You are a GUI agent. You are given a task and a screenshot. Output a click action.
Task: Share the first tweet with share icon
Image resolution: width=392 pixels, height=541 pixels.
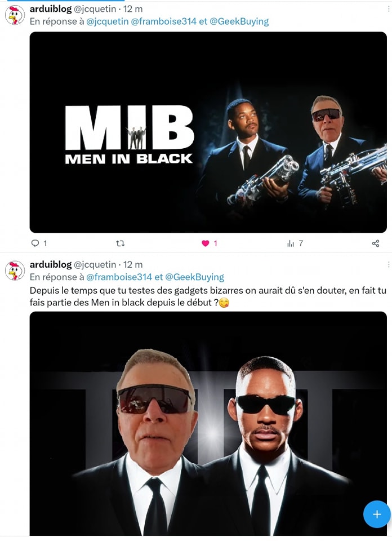376,243
